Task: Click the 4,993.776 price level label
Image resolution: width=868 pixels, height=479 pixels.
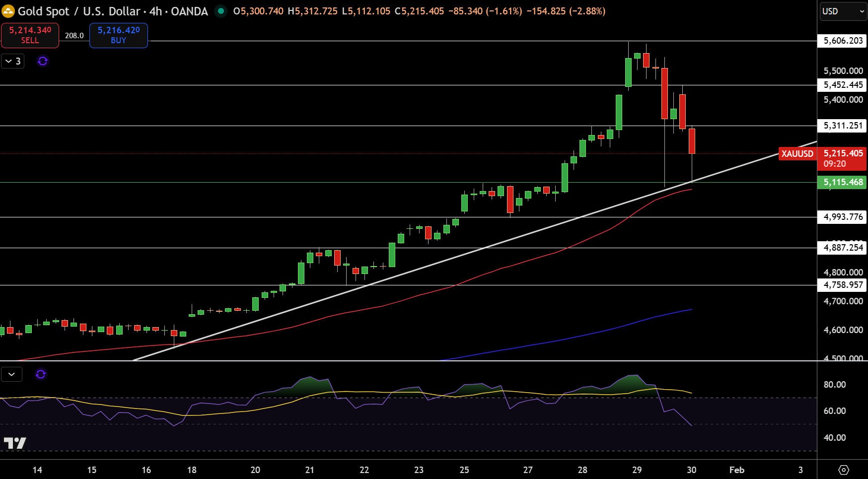Action: 843,217
